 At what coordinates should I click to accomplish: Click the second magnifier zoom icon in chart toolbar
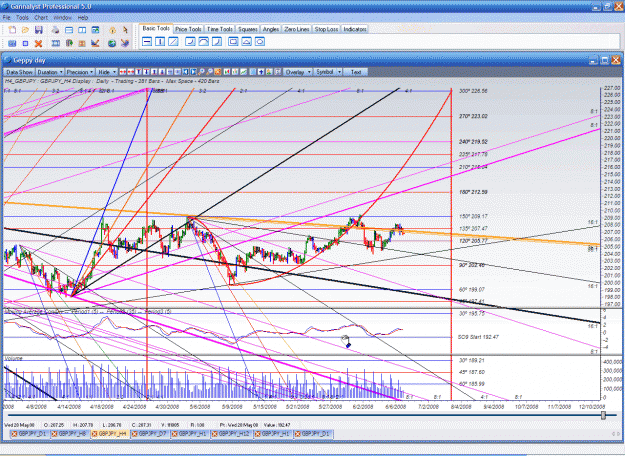coord(209,72)
